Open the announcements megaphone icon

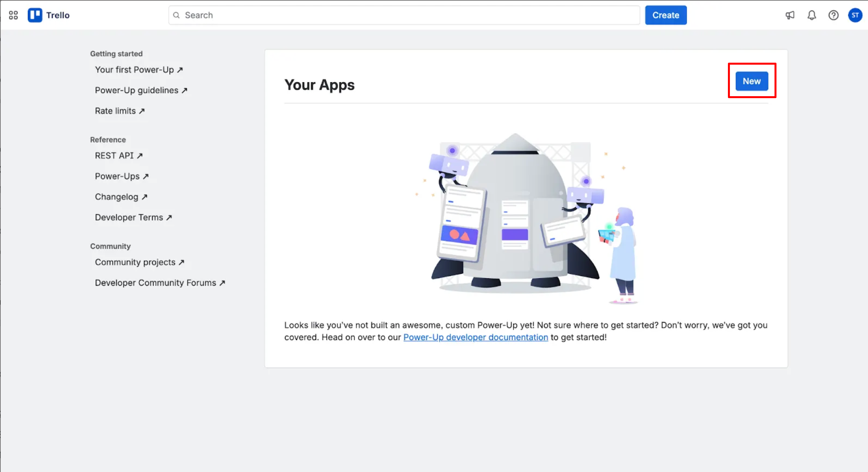[x=790, y=15]
